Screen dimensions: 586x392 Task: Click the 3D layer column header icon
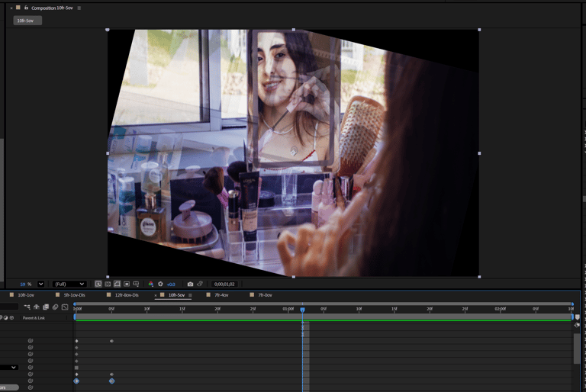tap(11, 317)
